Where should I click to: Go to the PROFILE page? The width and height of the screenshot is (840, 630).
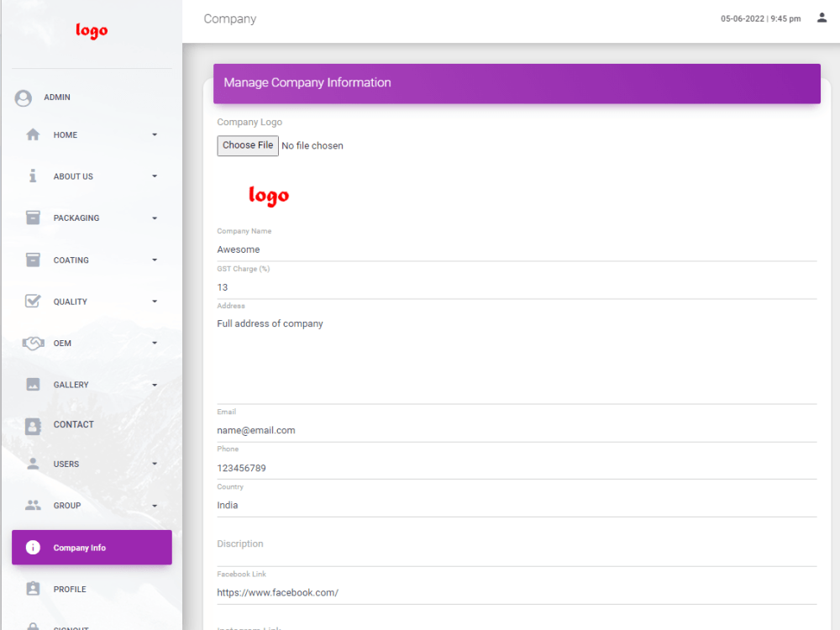point(92,589)
